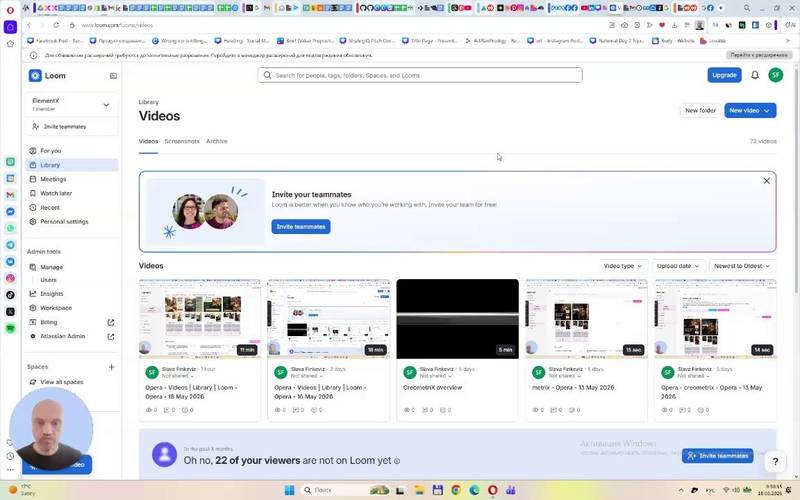Open the Upload date filter

[678, 266]
